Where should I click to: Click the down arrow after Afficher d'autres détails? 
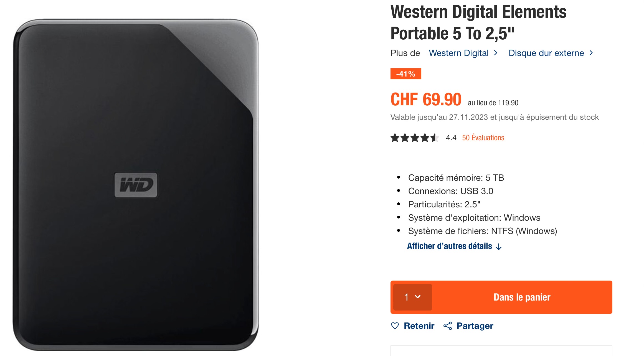pyautogui.click(x=499, y=247)
